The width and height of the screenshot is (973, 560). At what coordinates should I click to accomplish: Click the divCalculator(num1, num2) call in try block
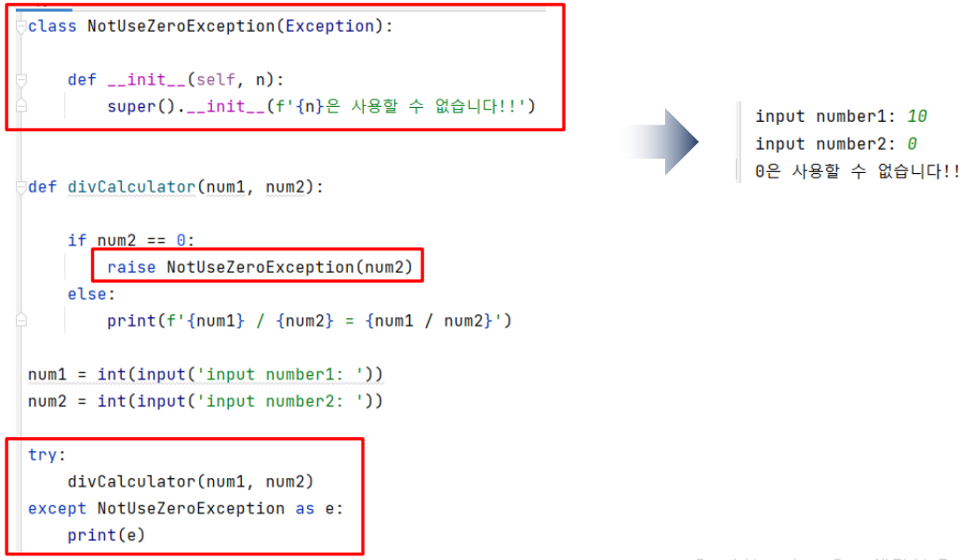click(191, 482)
